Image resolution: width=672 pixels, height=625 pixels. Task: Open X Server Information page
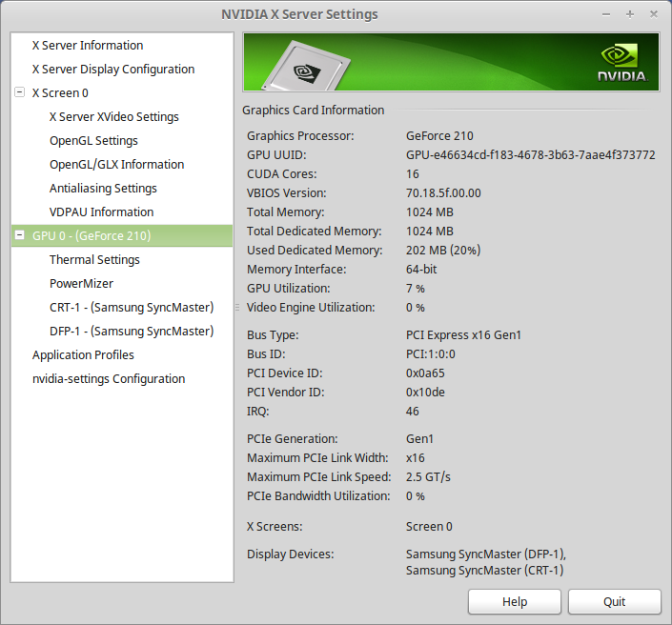click(x=88, y=46)
